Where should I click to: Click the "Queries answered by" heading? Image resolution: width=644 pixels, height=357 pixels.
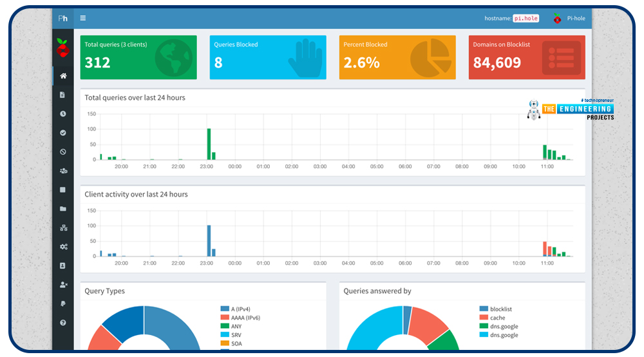(377, 291)
